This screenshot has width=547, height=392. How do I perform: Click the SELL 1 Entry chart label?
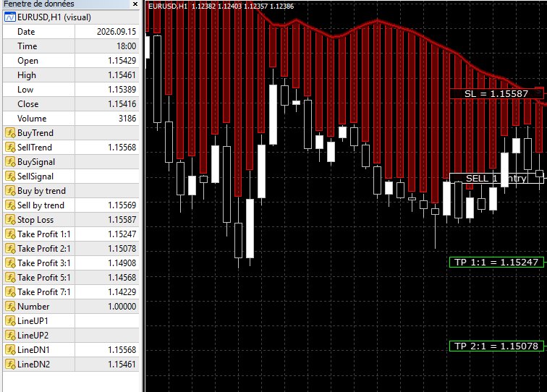(x=496, y=178)
